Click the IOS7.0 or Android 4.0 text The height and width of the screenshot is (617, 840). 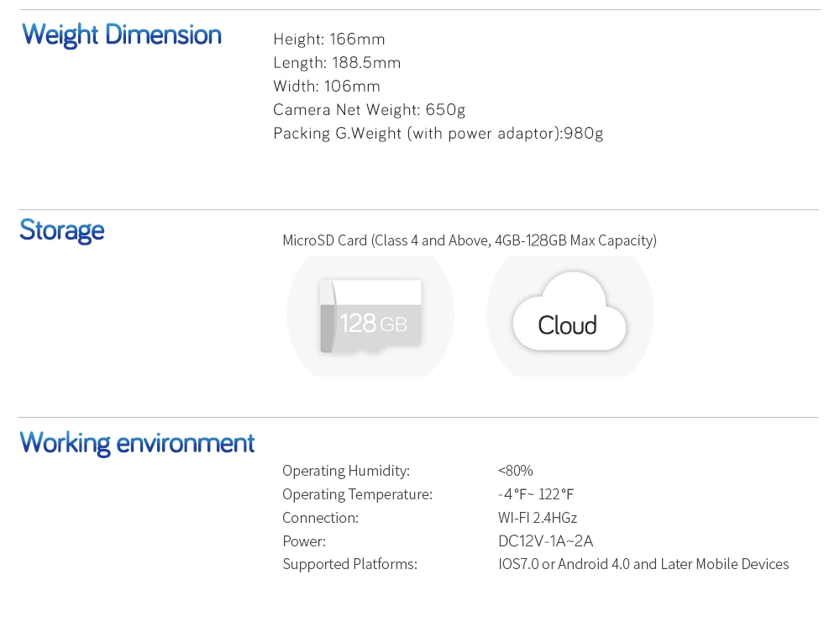click(643, 564)
